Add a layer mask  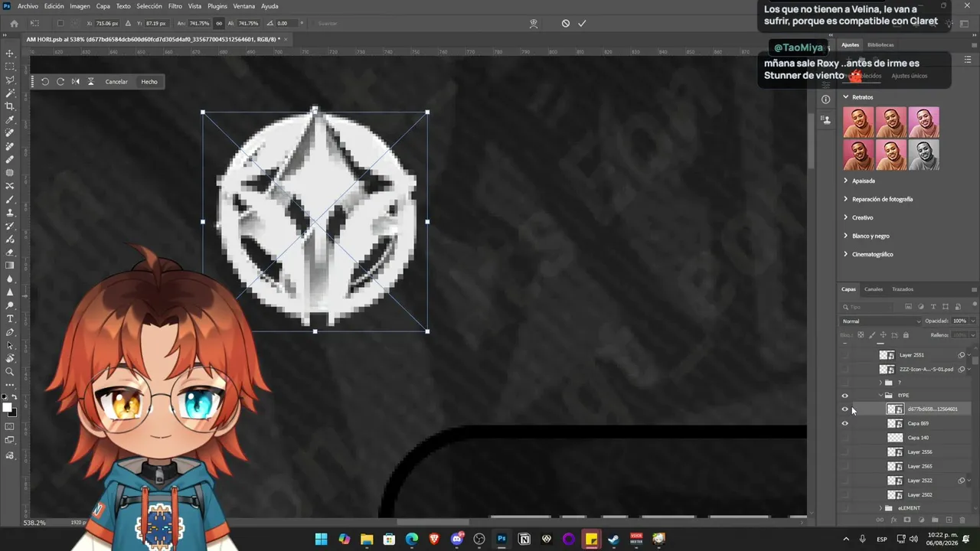point(906,520)
